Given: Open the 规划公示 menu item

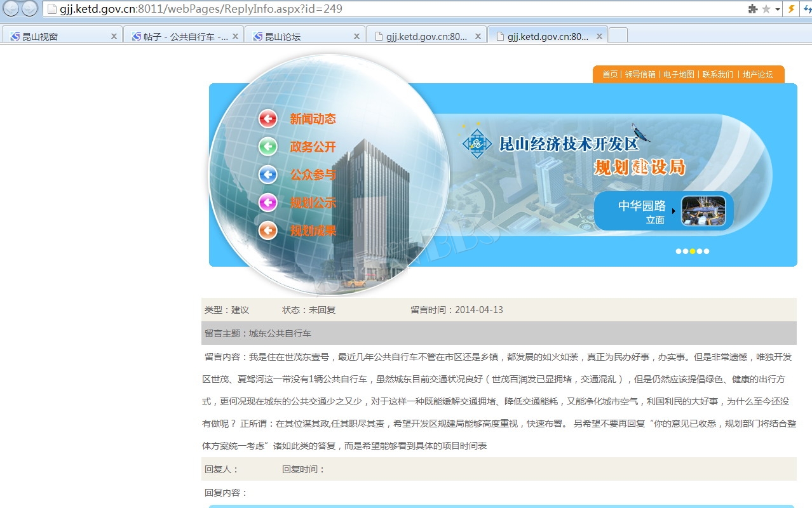Looking at the screenshot, I should [313, 203].
